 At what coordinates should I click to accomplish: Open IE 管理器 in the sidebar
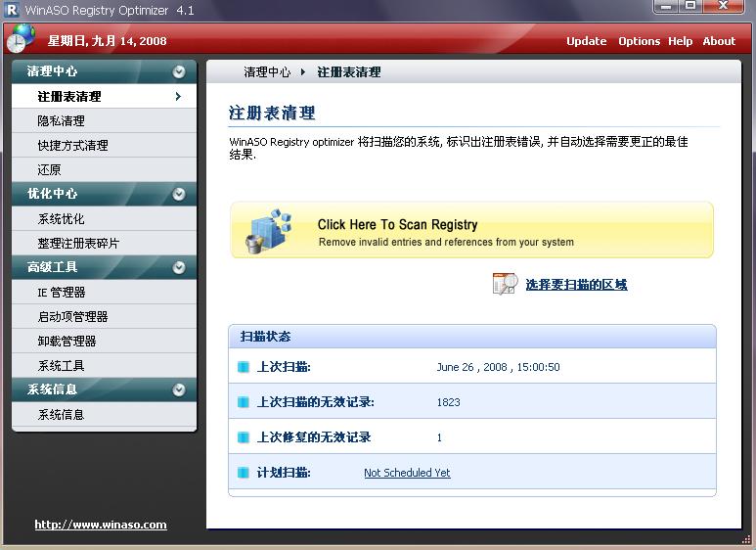(104, 292)
